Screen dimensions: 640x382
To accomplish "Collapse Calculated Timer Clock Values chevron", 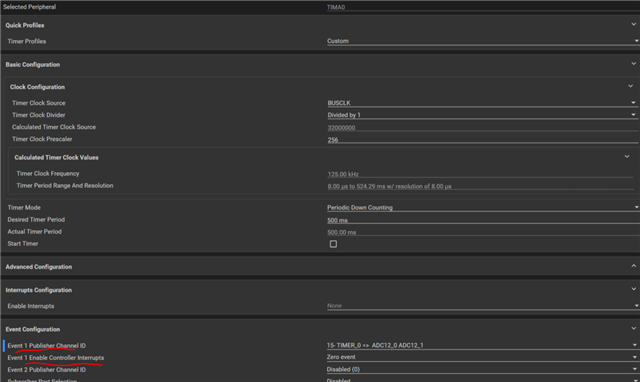I will pyautogui.click(x=627, y=157).
